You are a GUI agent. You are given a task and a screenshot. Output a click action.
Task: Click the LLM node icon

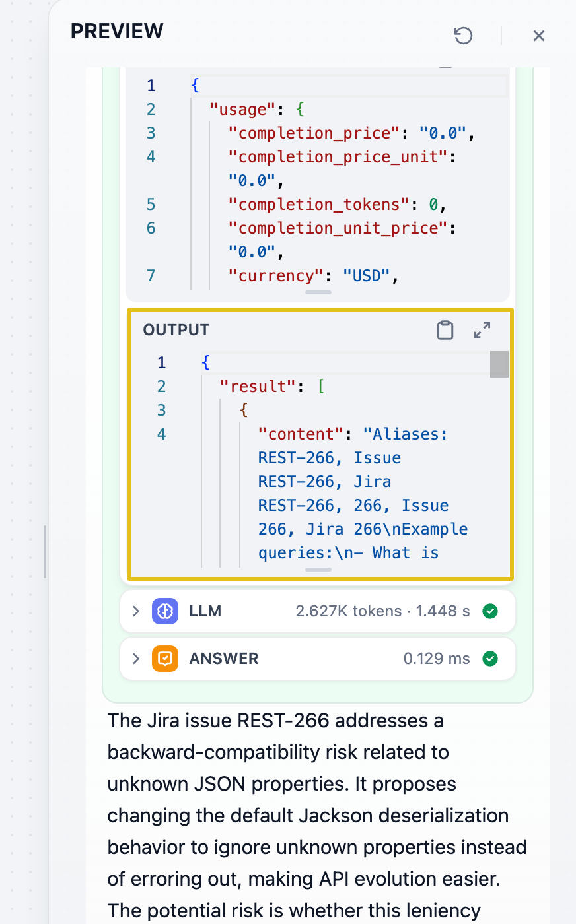[165, 611]
